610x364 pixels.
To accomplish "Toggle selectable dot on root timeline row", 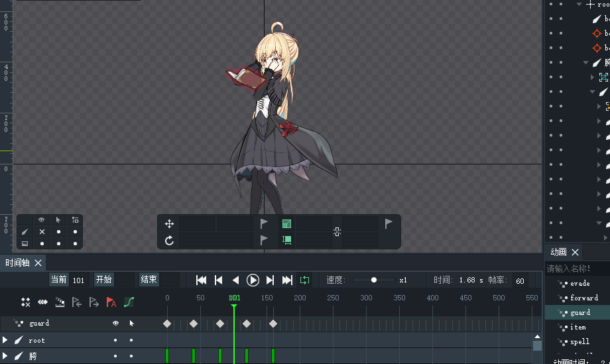I will point(131,340).
